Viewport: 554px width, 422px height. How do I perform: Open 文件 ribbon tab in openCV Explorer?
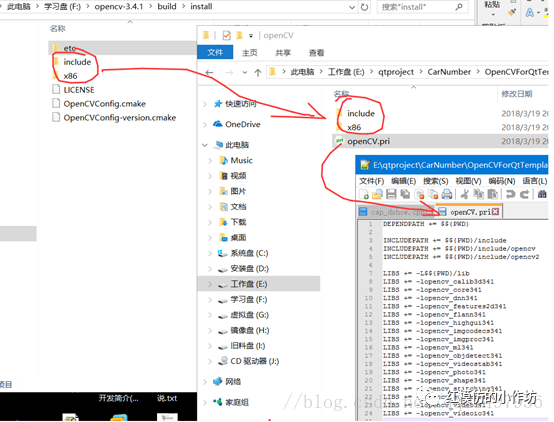215,53
